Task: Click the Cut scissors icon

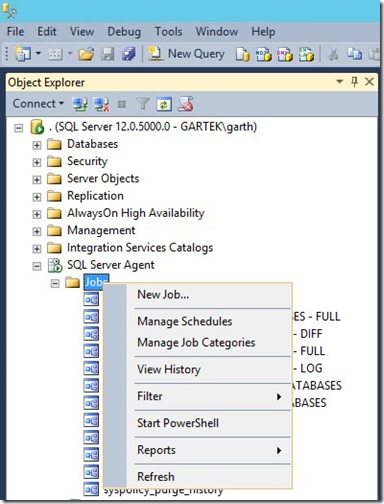Action: coord(333,54)
